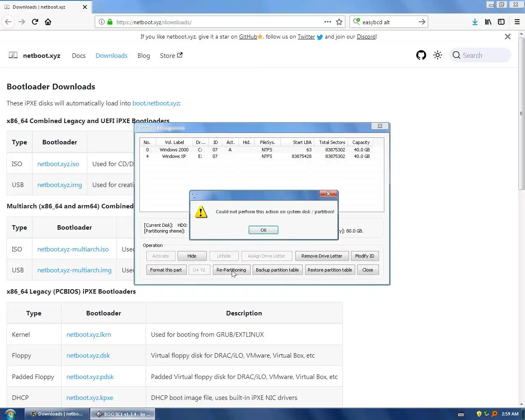Click the Start LBA column header
This screenshot has width=525, height=420.
click(x=297, y=142)
